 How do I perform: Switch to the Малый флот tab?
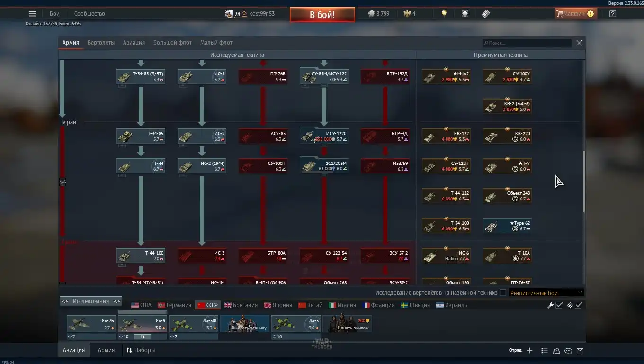[x=216, y=43]
